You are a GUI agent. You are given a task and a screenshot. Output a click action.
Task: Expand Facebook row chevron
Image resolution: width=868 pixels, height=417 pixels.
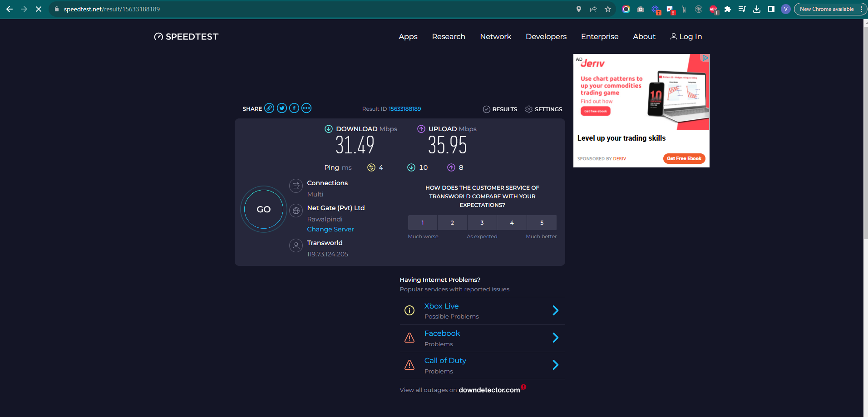(x=556, y=338)
